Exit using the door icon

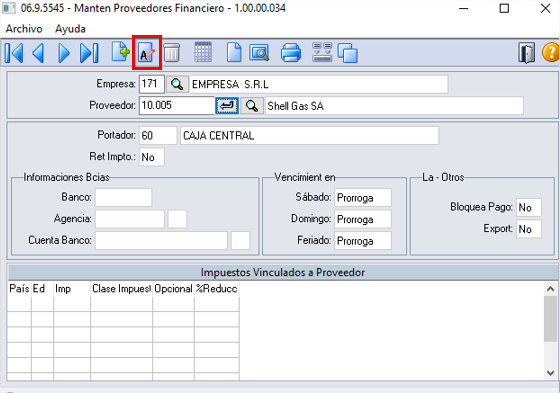pos(526,53)
